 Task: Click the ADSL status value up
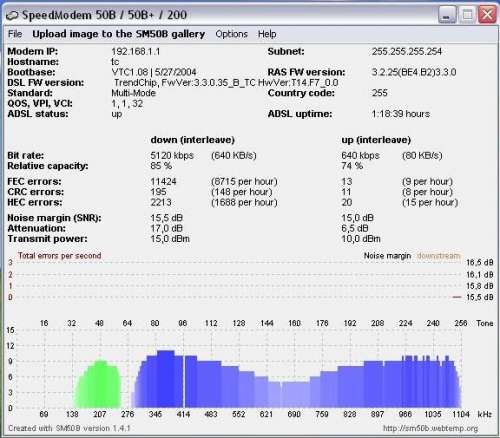(x=117, y=114)
